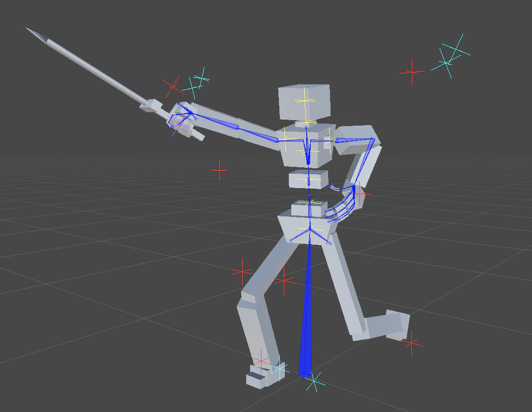Image resolution: width=532 pixels, height=412 pixels.
Task: Select the raised rear foot block
Action: tap(398, 325)
